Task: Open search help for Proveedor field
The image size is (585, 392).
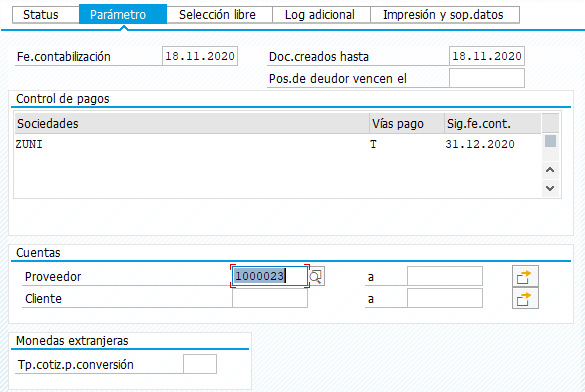Action: 317,276
